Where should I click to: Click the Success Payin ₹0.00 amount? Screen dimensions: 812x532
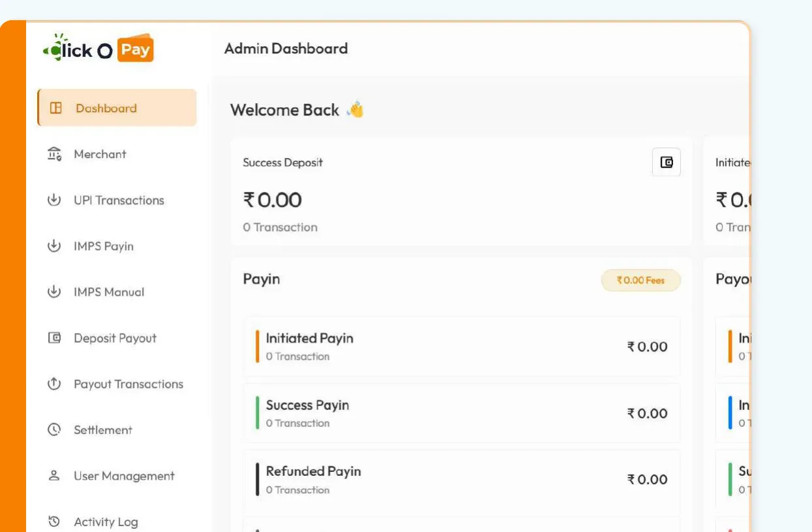[648, 413]
